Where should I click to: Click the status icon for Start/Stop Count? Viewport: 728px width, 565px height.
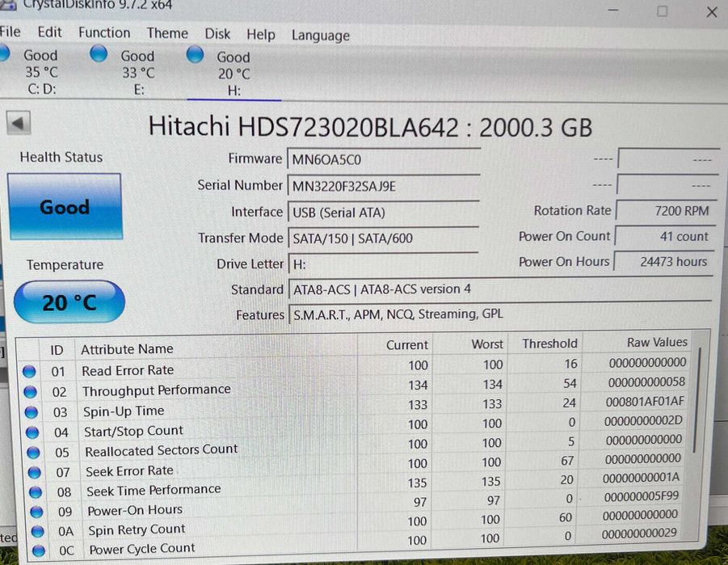[x=32, y=432]
